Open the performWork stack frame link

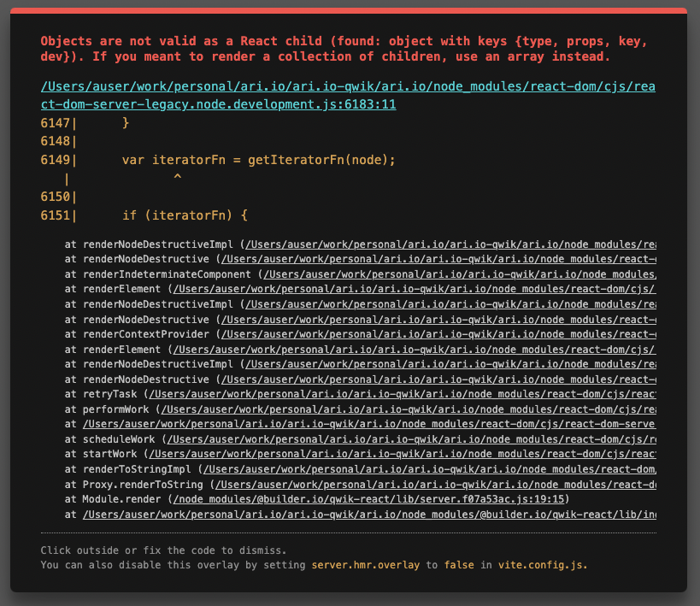409,409
